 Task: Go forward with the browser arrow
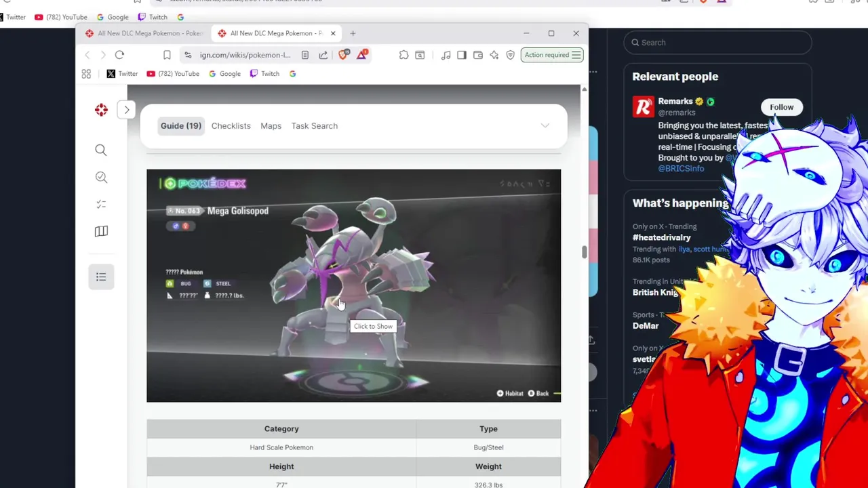pyautogui.click(x=103, y=55)
